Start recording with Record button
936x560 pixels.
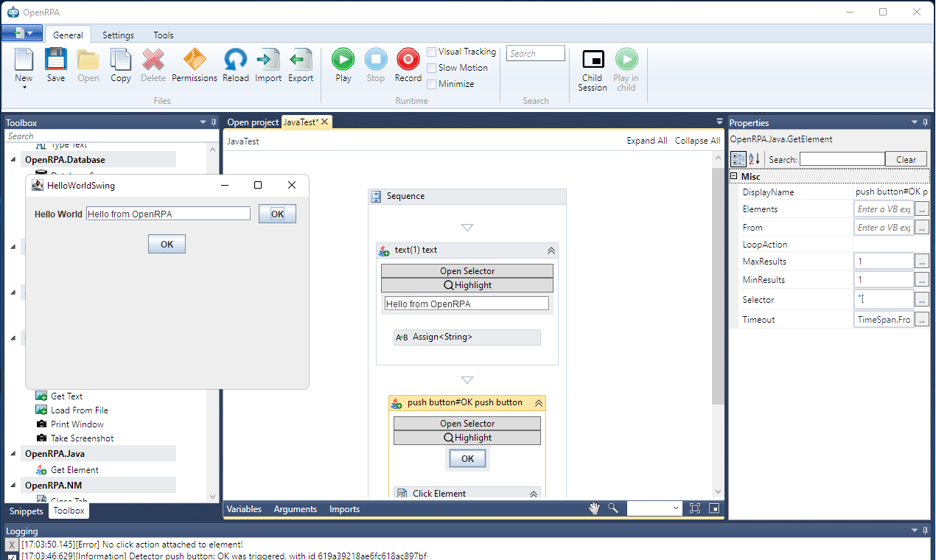[408, 66]
